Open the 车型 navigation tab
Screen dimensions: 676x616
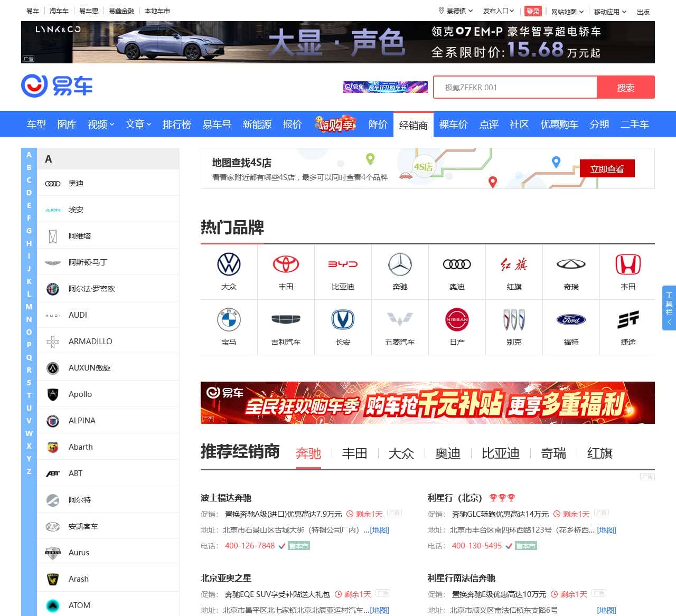pos(36,125)
